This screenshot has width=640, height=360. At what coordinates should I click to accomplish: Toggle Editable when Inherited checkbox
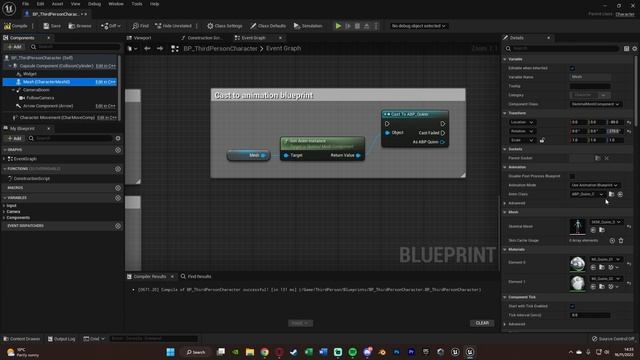tap(572, 68)
